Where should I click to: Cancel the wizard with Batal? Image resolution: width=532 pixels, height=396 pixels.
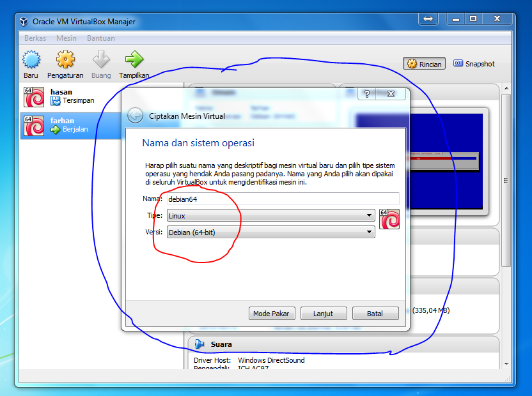coord(375,313)
